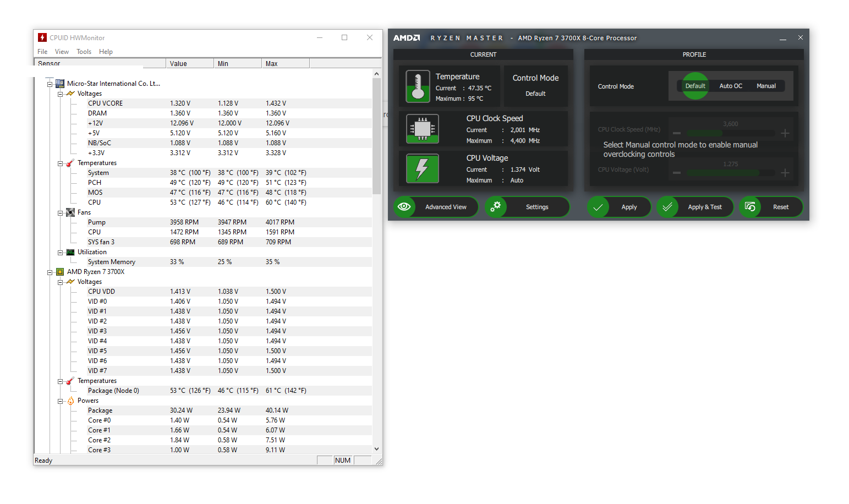Click the thermometer Temperature icon in Ryzen Master
Screen dimensions: 849x504
(x=418, y=86)
